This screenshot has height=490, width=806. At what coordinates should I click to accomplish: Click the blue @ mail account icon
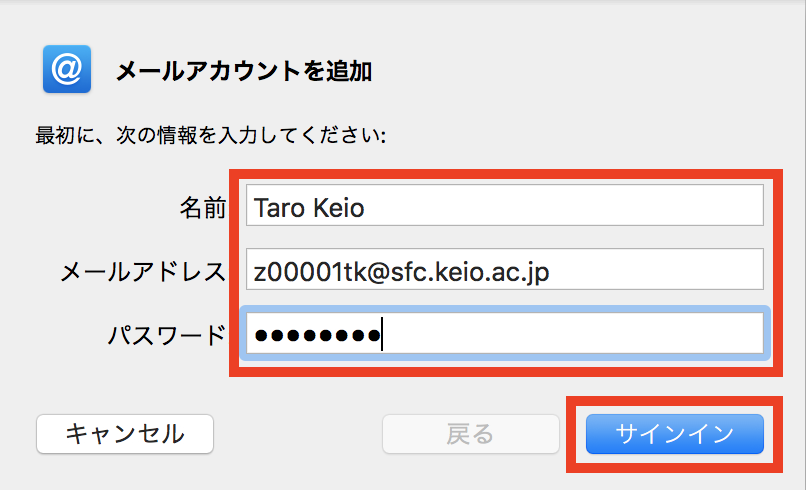67,69
